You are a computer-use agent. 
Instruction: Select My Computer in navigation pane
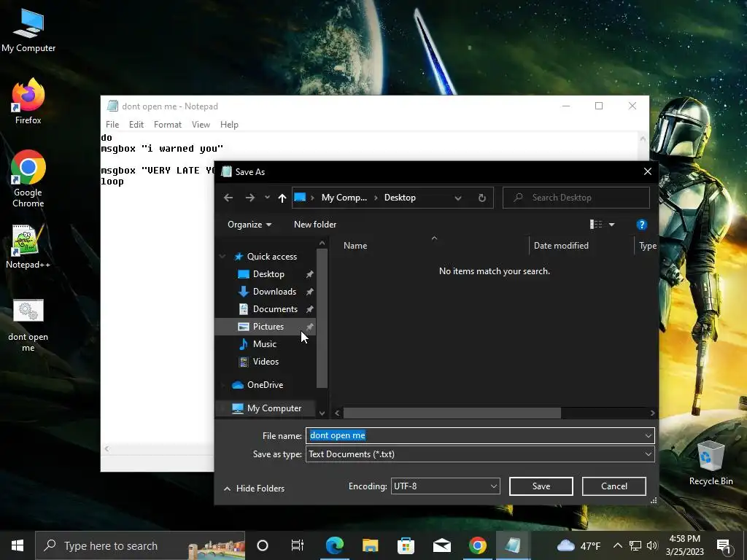point(274,408)
